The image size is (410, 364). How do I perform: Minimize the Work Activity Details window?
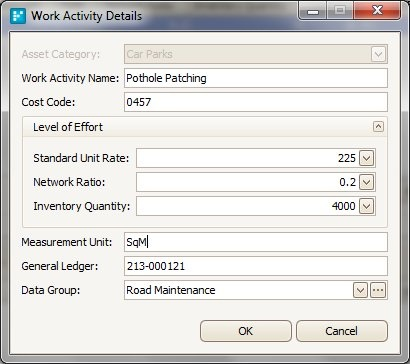(313, 11)
